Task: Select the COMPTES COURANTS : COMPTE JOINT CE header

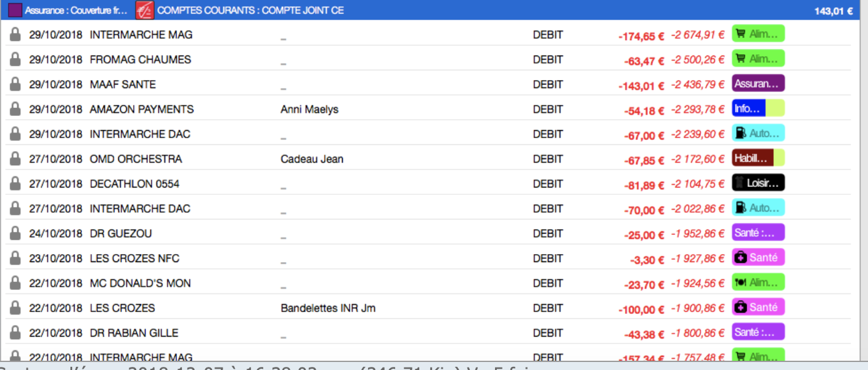Action: (x=250, y=10)
